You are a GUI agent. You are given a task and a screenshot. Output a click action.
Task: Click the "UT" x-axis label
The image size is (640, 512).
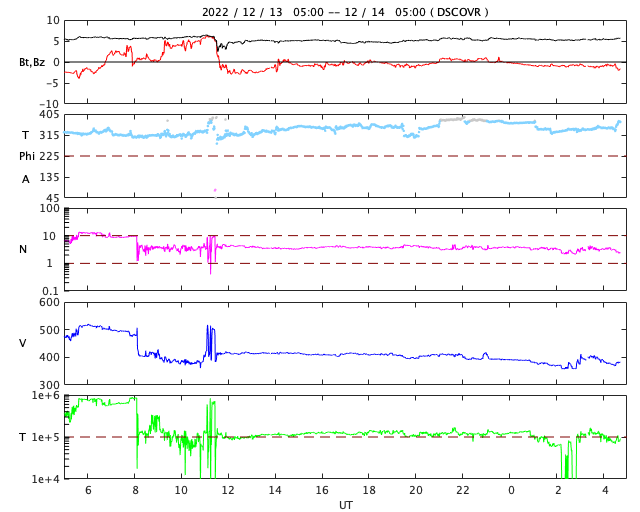(x=345, y=505)
